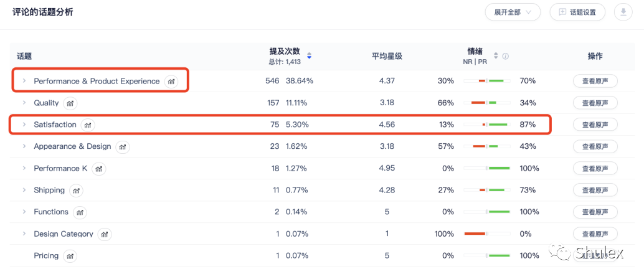Select the Shipping topic label

(49, 190)
